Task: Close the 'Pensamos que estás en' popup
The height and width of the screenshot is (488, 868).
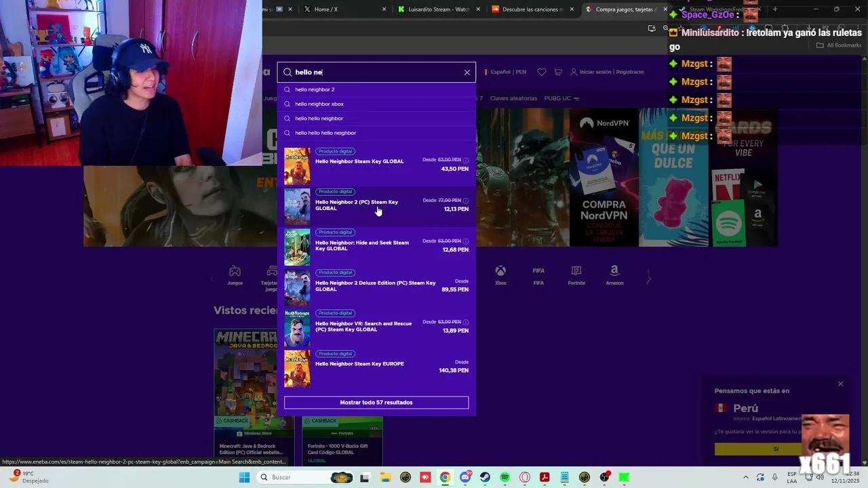Action: pyautogui.click(x=840, y=384)
